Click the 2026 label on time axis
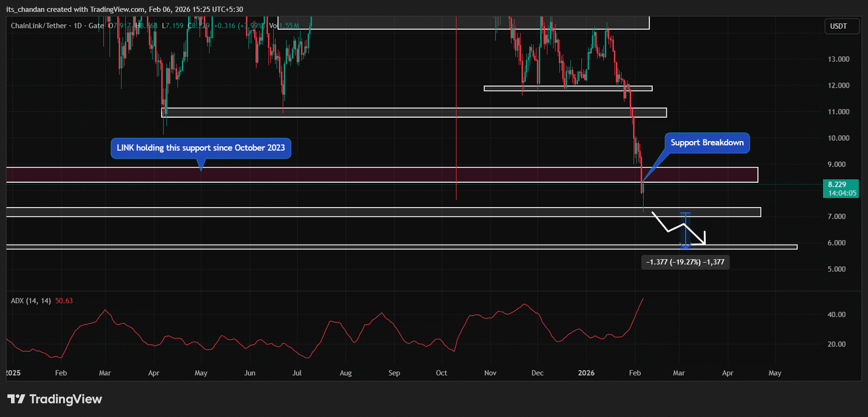 pyautogui.click(x=586, y=373)
